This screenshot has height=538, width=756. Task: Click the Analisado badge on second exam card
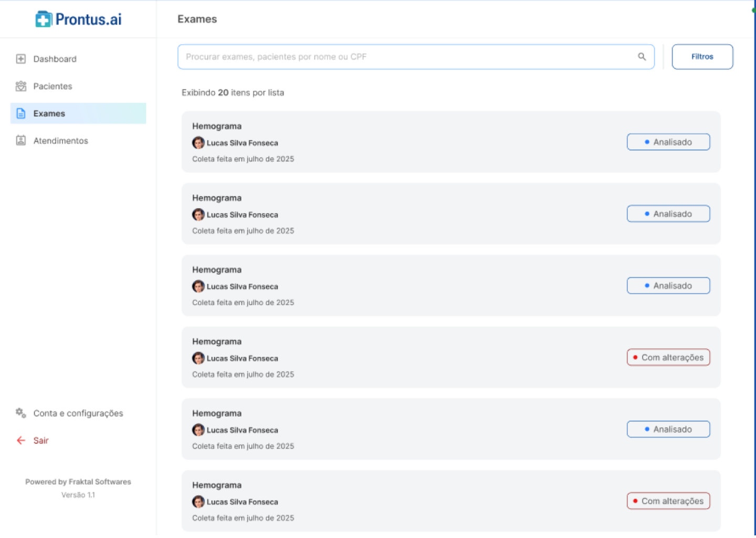click(x=668, y=214)
